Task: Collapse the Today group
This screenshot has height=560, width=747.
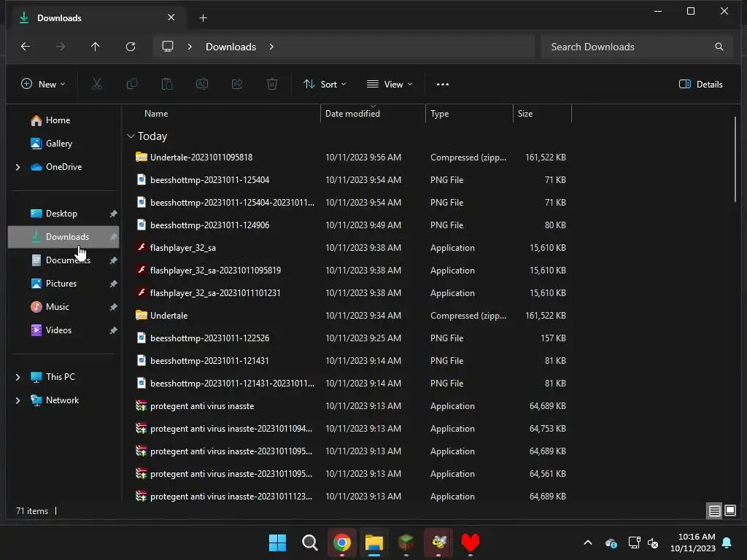Action: coord(131,136)
